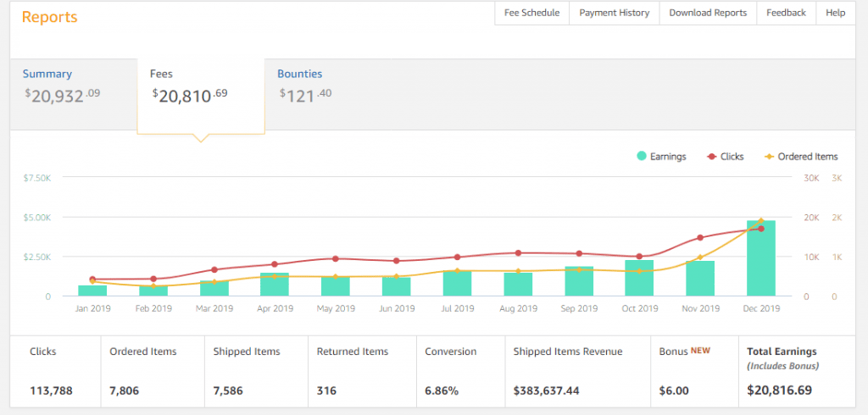Open the Fee Schedule link
This screenshot has height=415, width=868.
tap(531, 13)
